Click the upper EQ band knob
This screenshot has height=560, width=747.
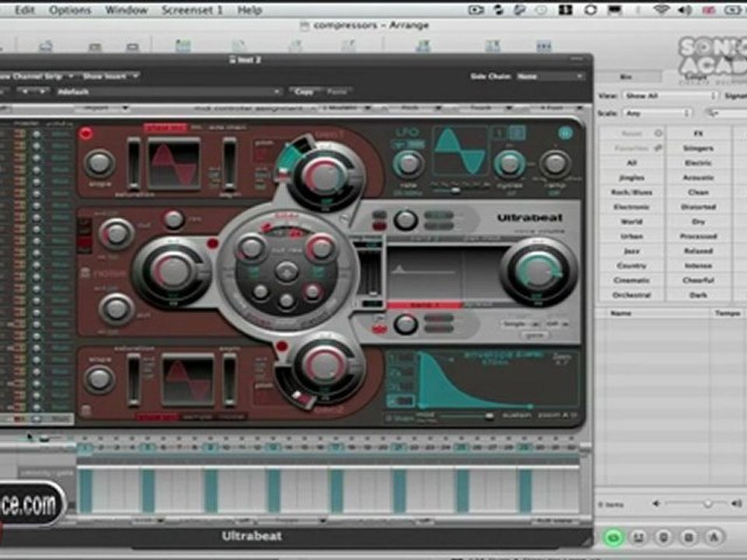coord(405,220)
